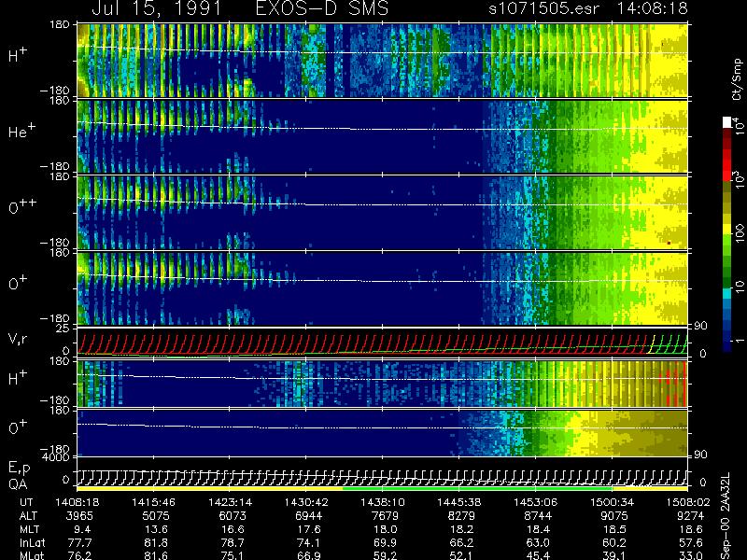Viewport: 747px width, 560px height.
Task: Click the date title 'Jul 15, 1991'
Action: pyautogui.click(x=156, y=8)
